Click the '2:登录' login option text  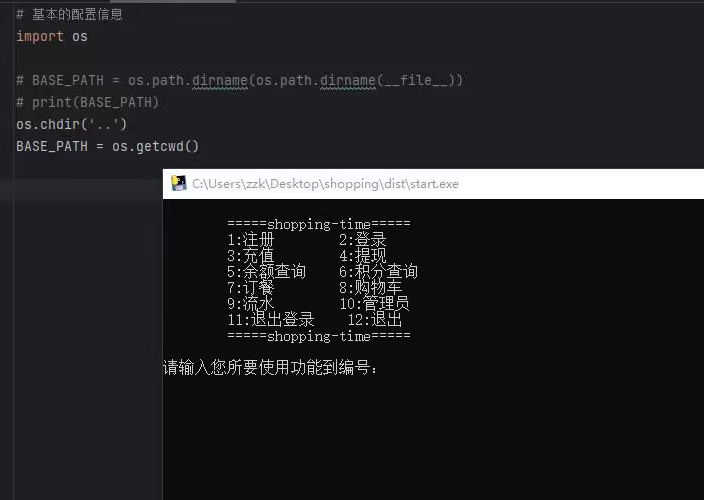(x=362, y=240)
